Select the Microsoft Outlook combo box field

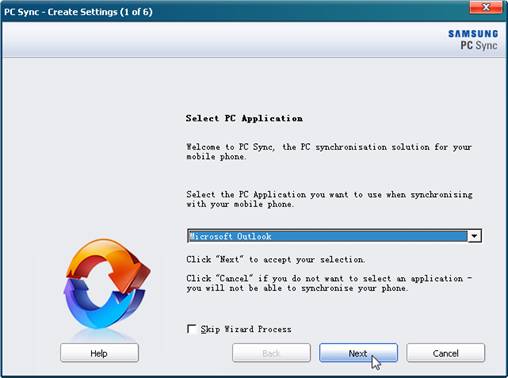[334, 236]
